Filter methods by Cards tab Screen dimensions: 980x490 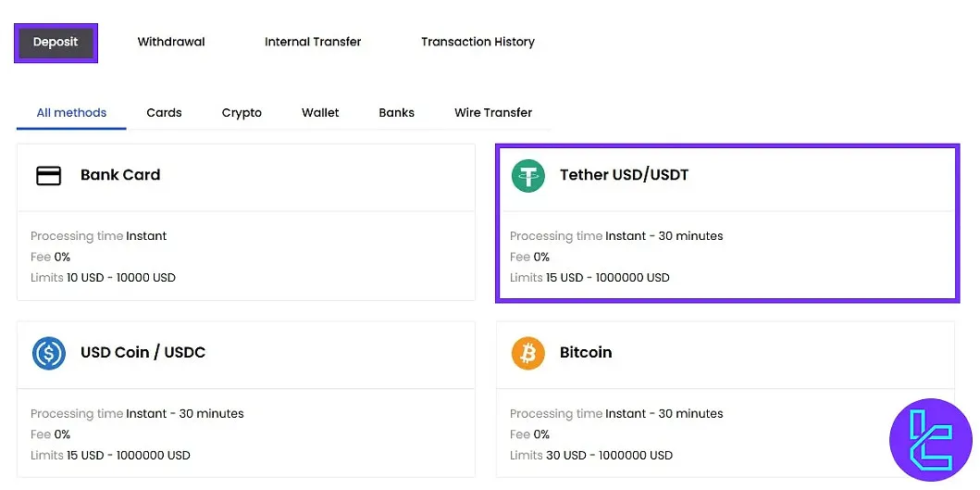pos(164,113)
